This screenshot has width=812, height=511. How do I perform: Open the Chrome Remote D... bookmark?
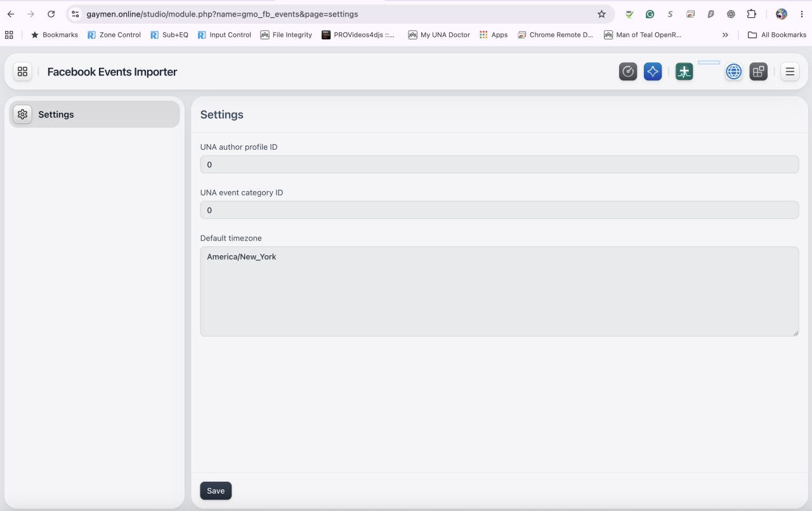[555, 35]
